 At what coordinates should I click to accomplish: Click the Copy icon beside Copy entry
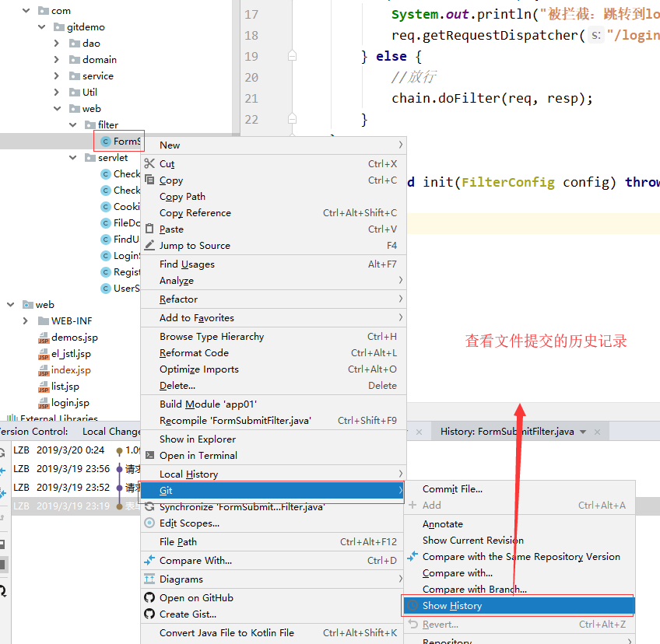pyautogui.click(x=150, y=180)
